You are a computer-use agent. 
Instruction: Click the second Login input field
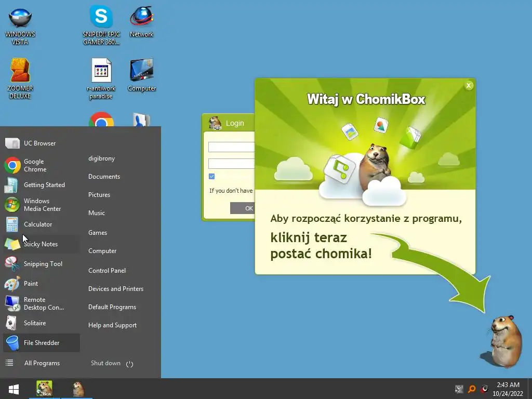[231, 164]
